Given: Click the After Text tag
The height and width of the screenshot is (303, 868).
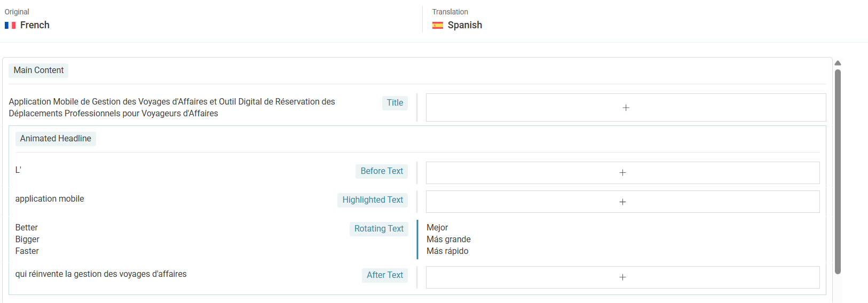Looking at the screenshot, I should pyautogui.click(x=384, y=275).
